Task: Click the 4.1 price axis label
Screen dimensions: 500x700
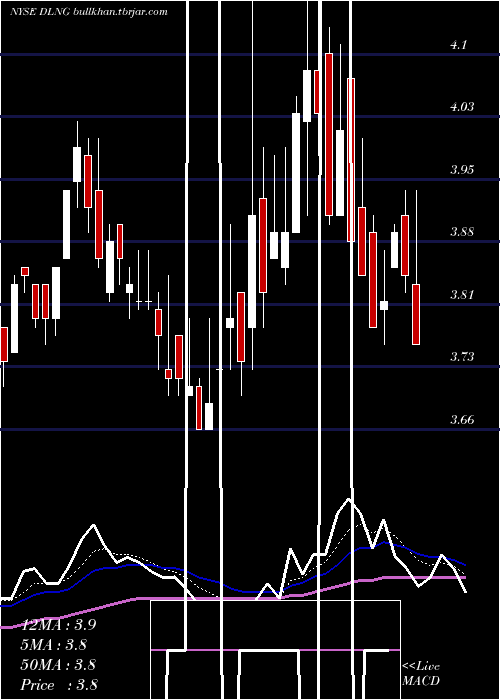Action: 458,45
